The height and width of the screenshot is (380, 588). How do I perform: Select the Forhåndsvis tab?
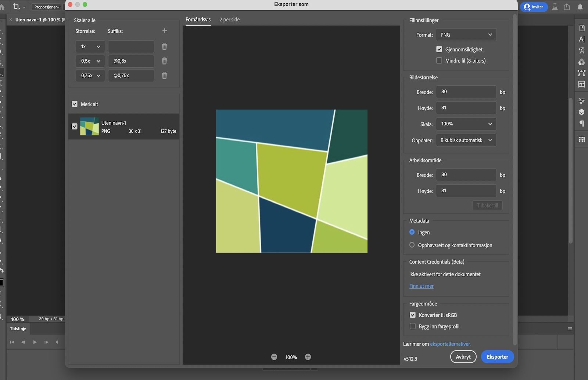pos(198,19)
